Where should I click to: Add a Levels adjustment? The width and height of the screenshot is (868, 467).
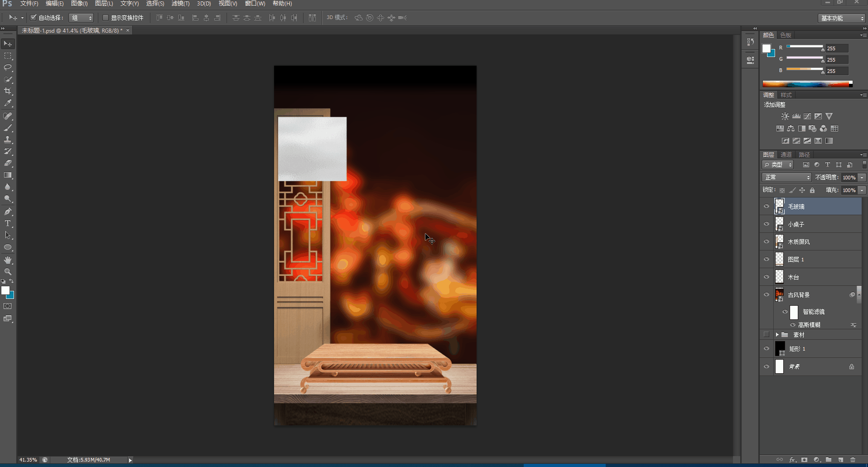pos(796,116)
